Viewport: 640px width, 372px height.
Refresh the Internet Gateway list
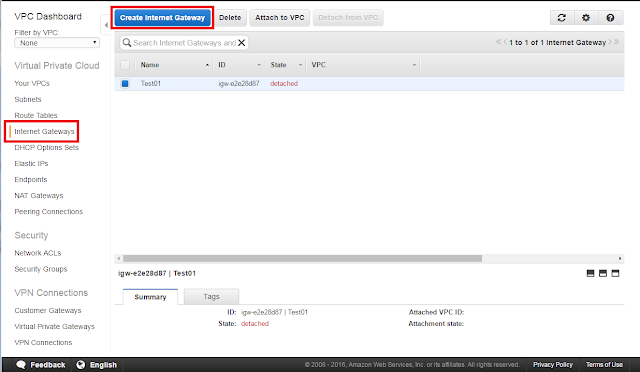tap(562, 18)
